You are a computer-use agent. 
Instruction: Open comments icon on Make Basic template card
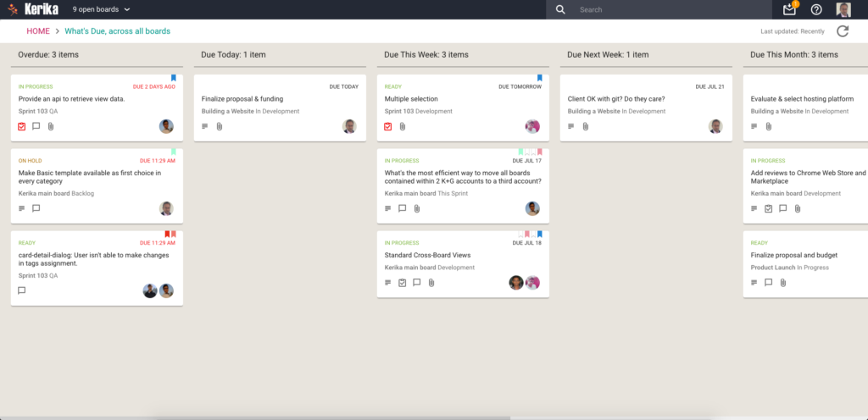point(36,208)
